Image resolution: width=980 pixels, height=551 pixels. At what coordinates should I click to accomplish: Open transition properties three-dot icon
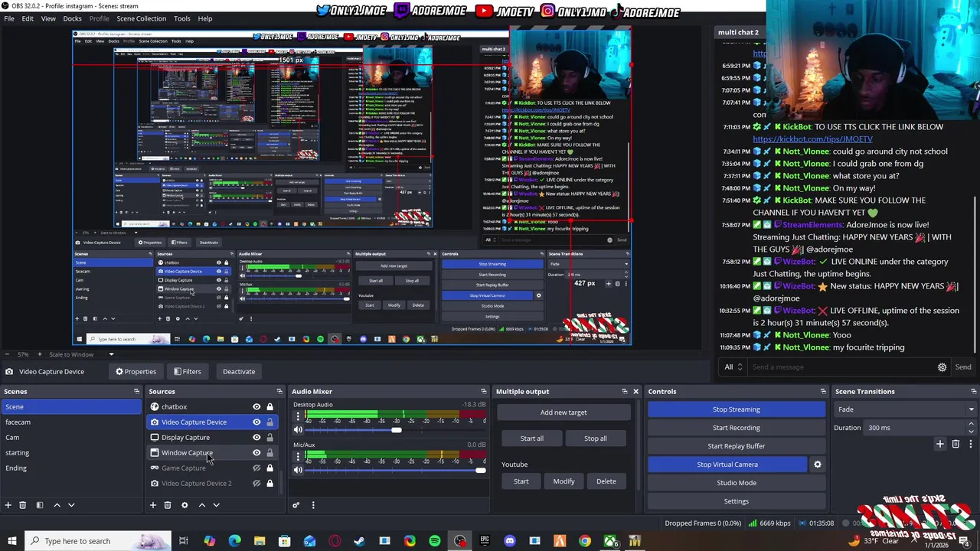point(970,444)
